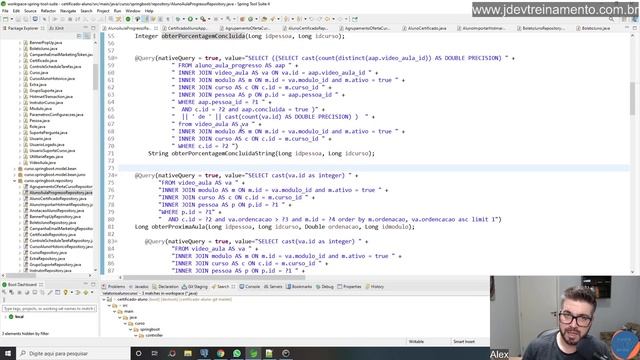The image size is (640, 360).
Task: Open the History tab
Action: (x=375, y=287)
